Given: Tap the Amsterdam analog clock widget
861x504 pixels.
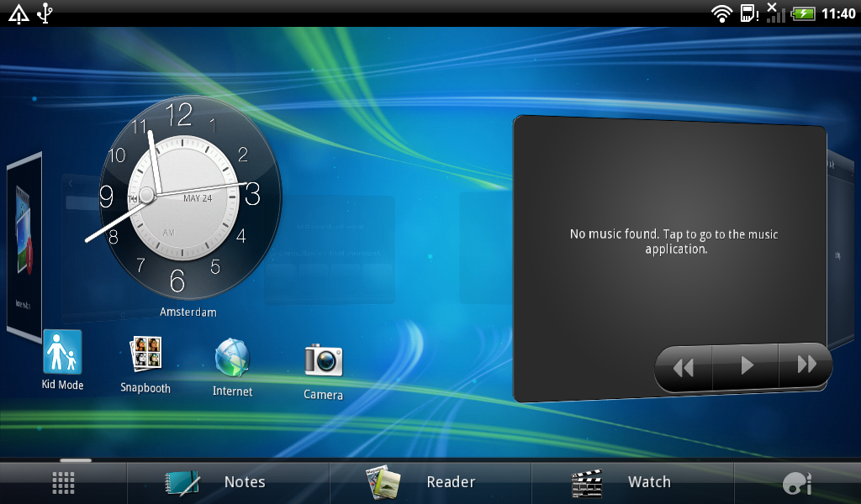Looking at the screenshot, I should point(190,197).
